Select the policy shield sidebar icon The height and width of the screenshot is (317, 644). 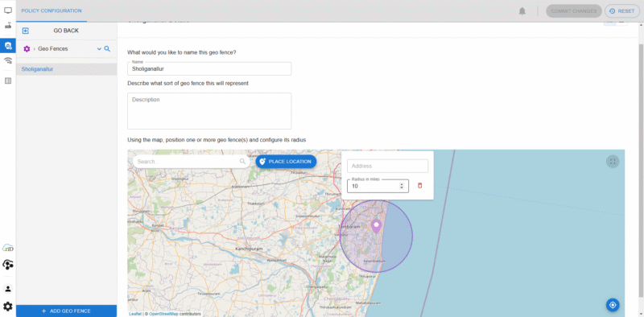tap(8, 46)
